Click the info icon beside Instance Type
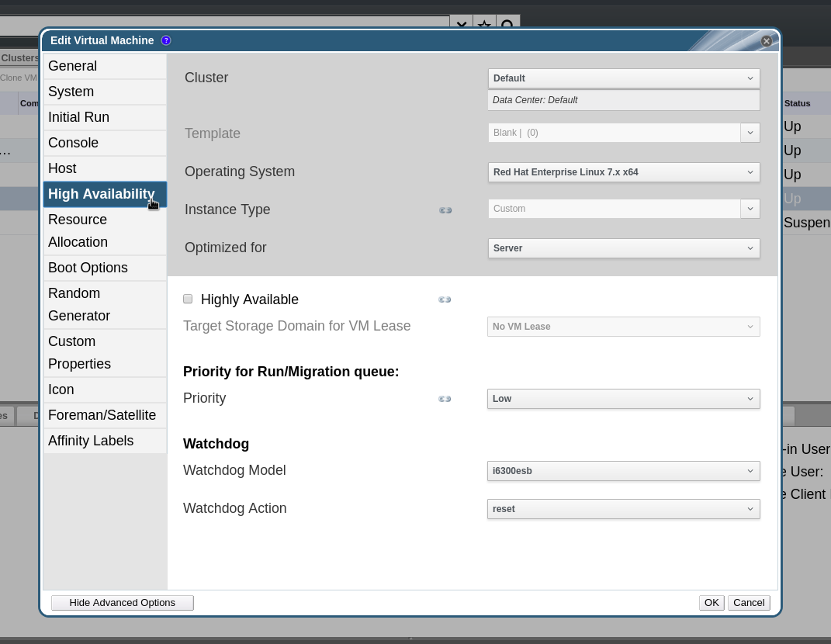The height and width of the screenshot is (644, 831). (445, 209)
